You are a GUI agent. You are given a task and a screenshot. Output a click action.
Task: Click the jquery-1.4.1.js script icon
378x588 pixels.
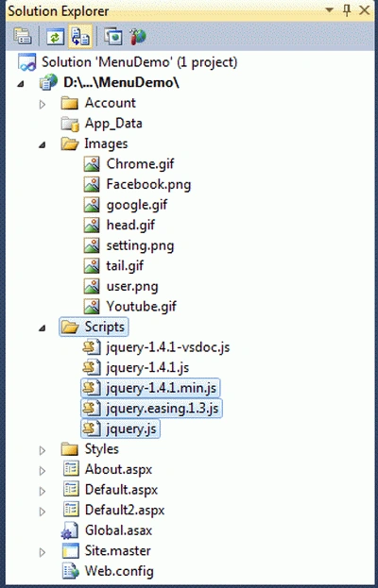(x=92, y=367)
